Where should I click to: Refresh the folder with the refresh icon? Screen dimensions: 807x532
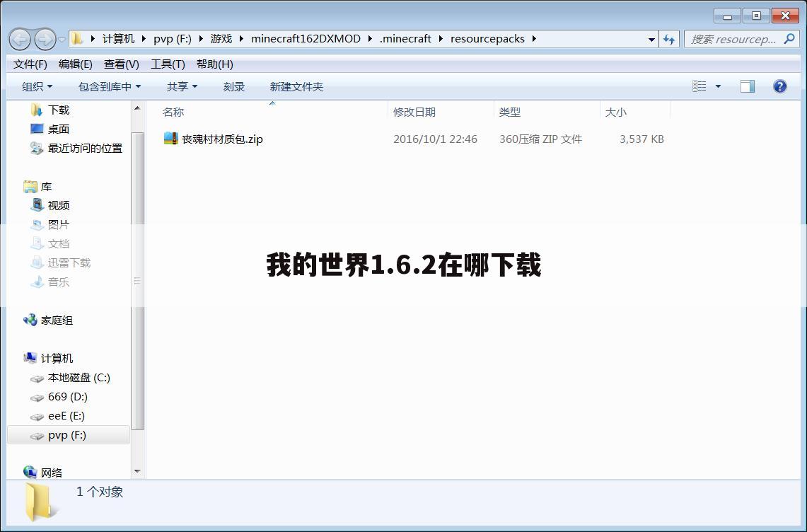pyautogui.click(x=668, y=39)
